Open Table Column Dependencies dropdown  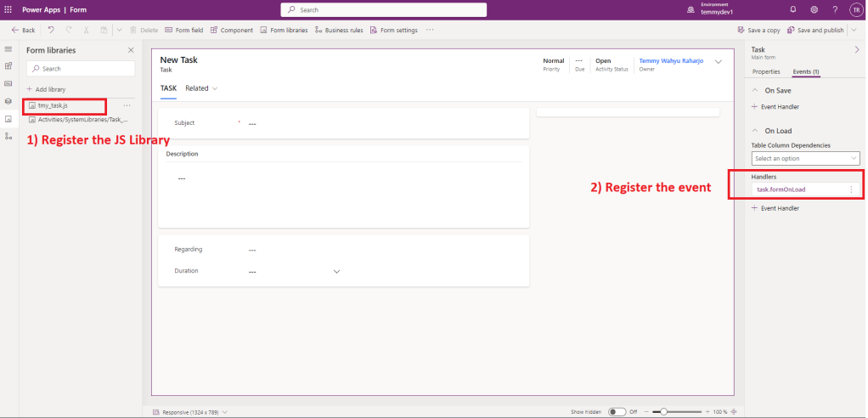(x=805, y=158)
